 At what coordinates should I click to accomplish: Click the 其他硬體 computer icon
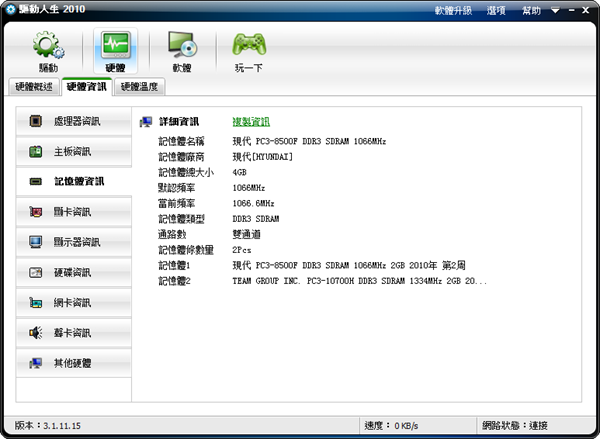click(x=36, y=363)
